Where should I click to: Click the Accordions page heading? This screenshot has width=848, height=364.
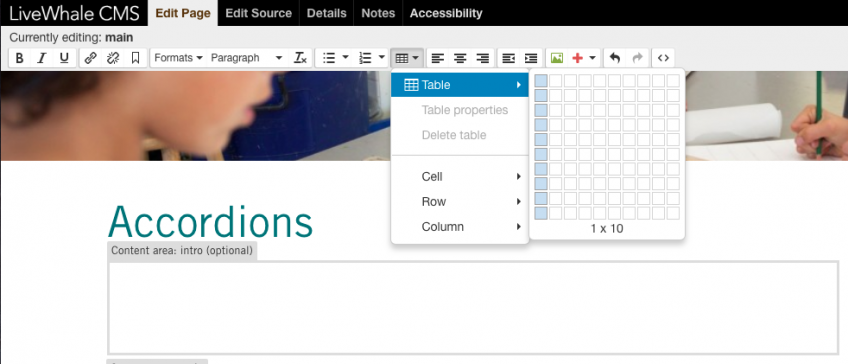211,222
